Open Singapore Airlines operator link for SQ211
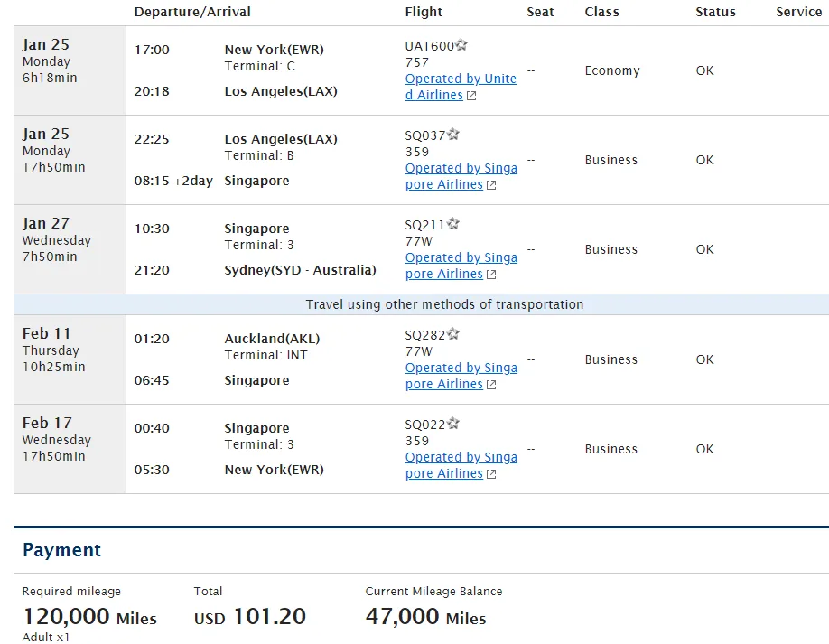This screenshot has height=644, width=829. coord(461,257)
